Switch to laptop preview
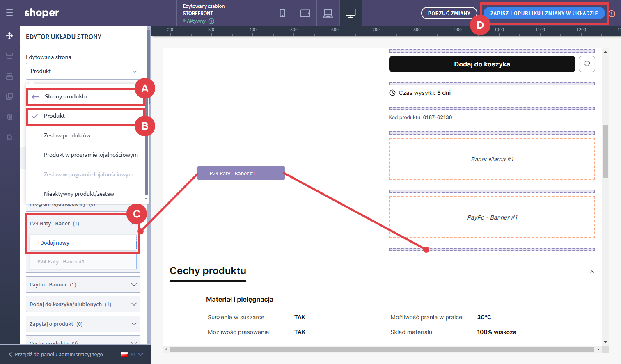This screenshot has width=621, height=364. (x=328, y=13)
